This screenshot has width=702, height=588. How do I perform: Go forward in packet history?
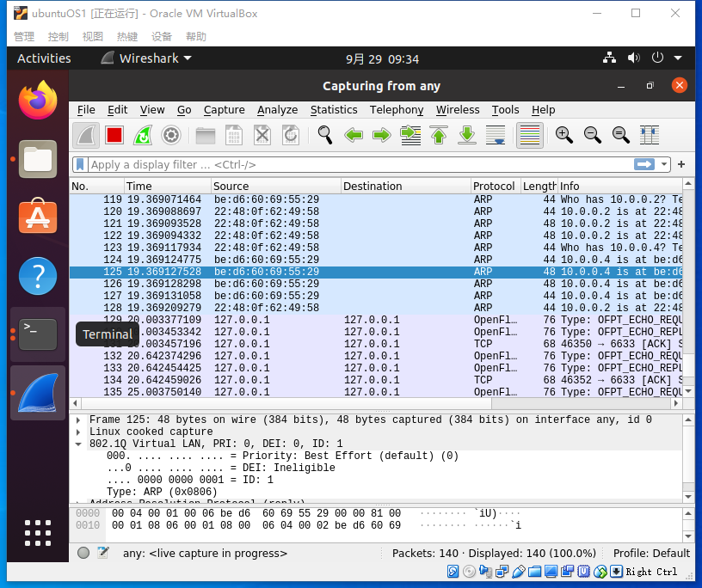pyautogui.click(x=382, y=135)
